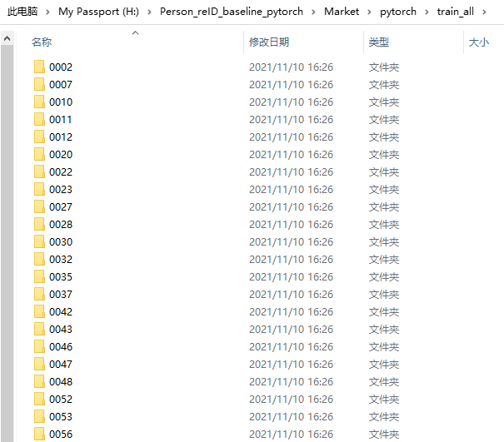Screen dimensions: 504x442
Task: Click the folder icon for 0010
Action: tap(39, 102)
